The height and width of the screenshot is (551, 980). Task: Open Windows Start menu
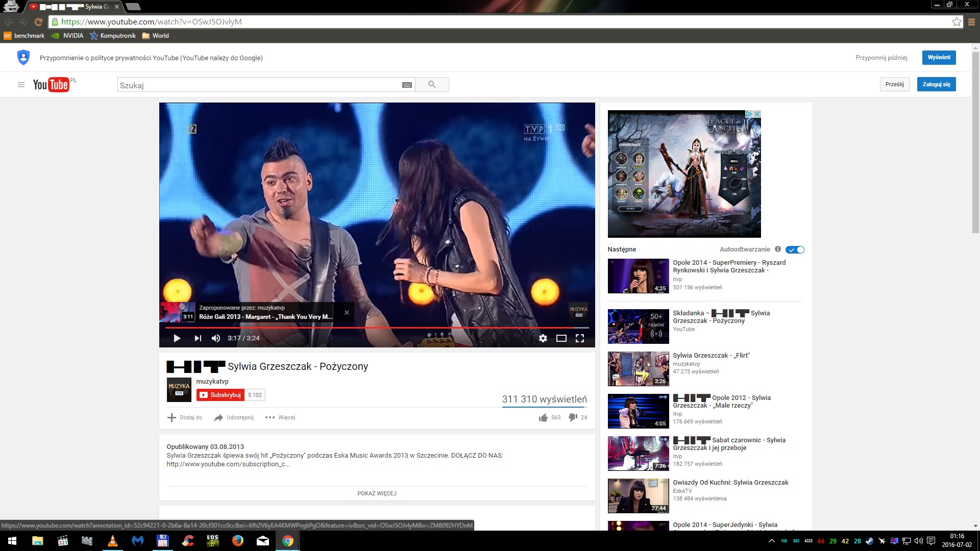point(12,541)
